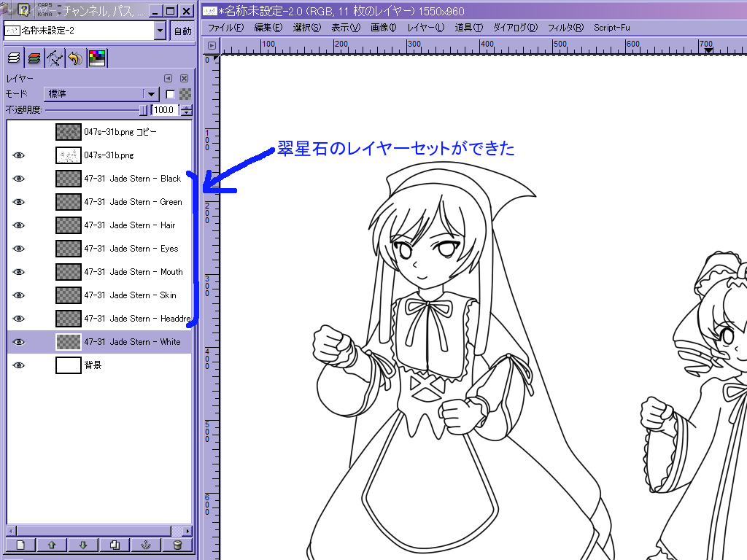Anchor the floating layer
The height and width of the screenshot is (560, 747).
click(x=146, y=545)
